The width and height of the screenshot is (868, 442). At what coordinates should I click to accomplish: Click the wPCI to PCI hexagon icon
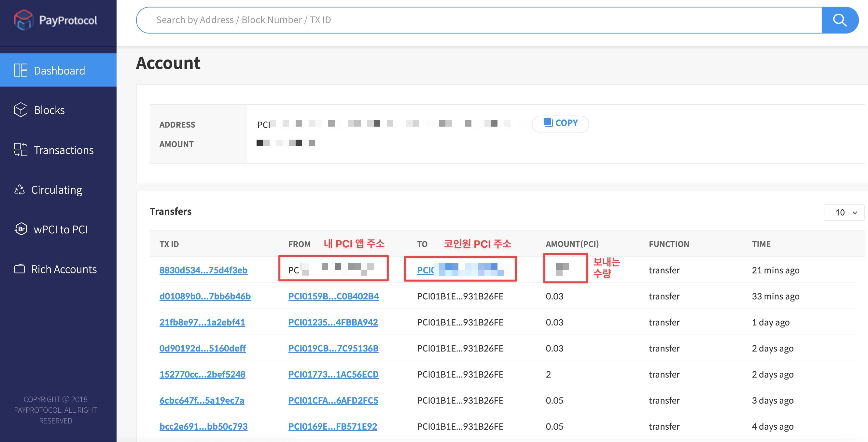click(x=21, y=229)
